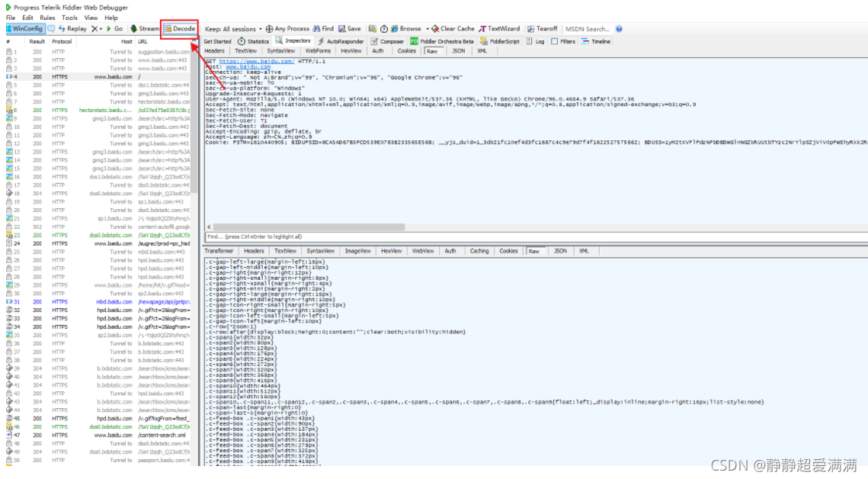
Task: Click the Tearoff button
Action: 543,29
